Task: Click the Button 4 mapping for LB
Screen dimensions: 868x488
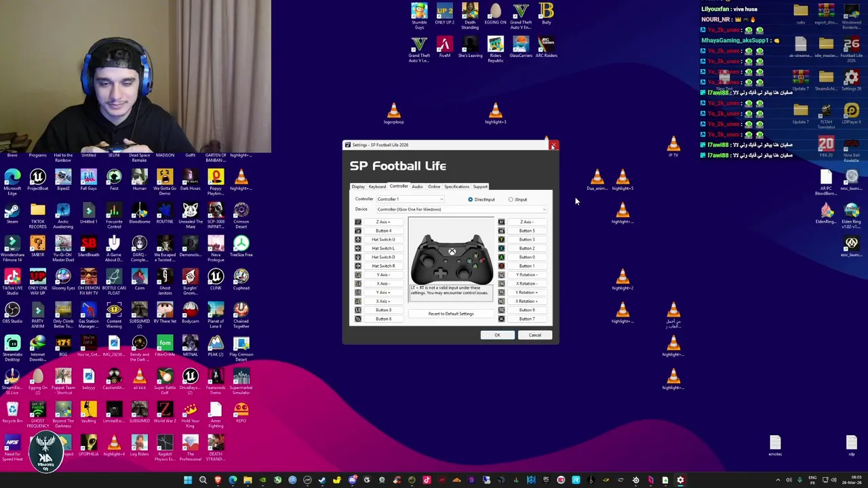Action: pyautogui.click(x=383, y=230)
